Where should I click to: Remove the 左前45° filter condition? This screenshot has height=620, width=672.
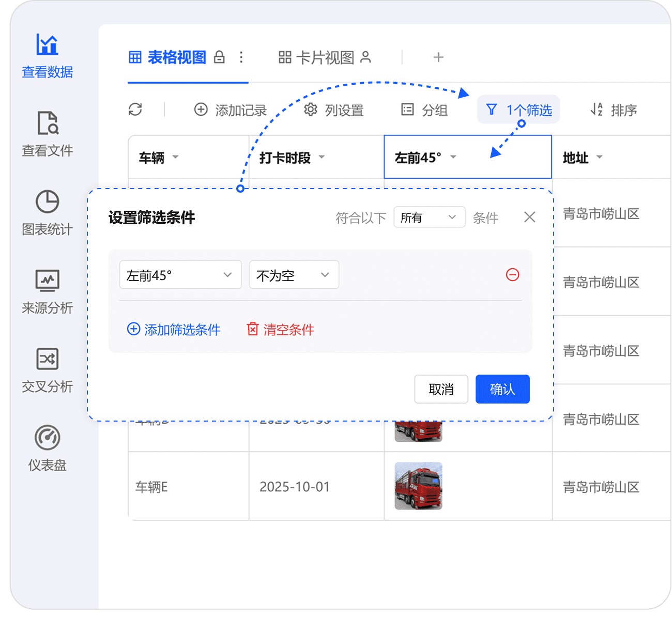[512, 275]
